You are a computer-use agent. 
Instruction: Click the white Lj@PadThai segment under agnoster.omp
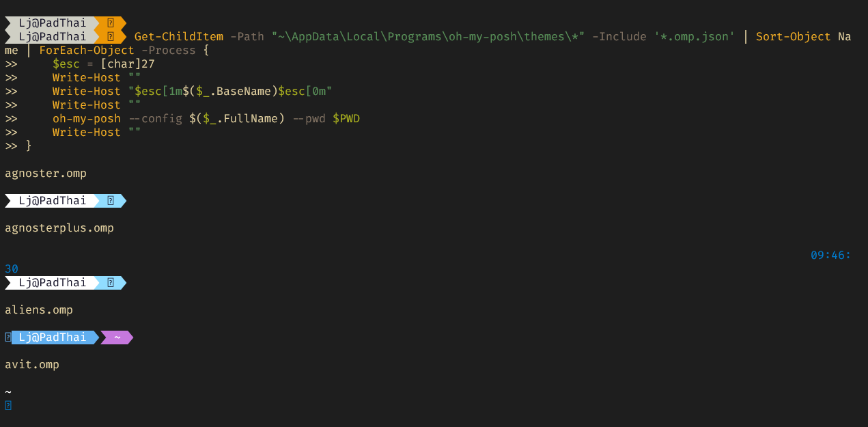tap(49, 200)
